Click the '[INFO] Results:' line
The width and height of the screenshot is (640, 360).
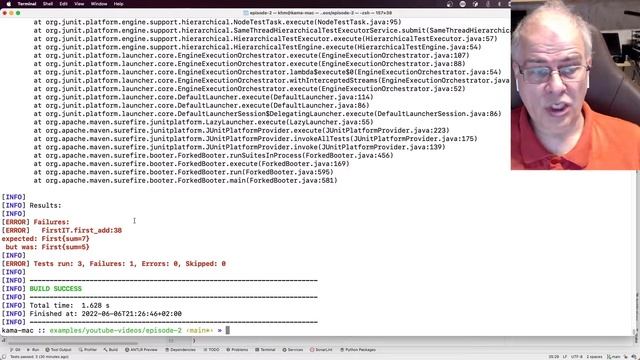tap(31, 205)
